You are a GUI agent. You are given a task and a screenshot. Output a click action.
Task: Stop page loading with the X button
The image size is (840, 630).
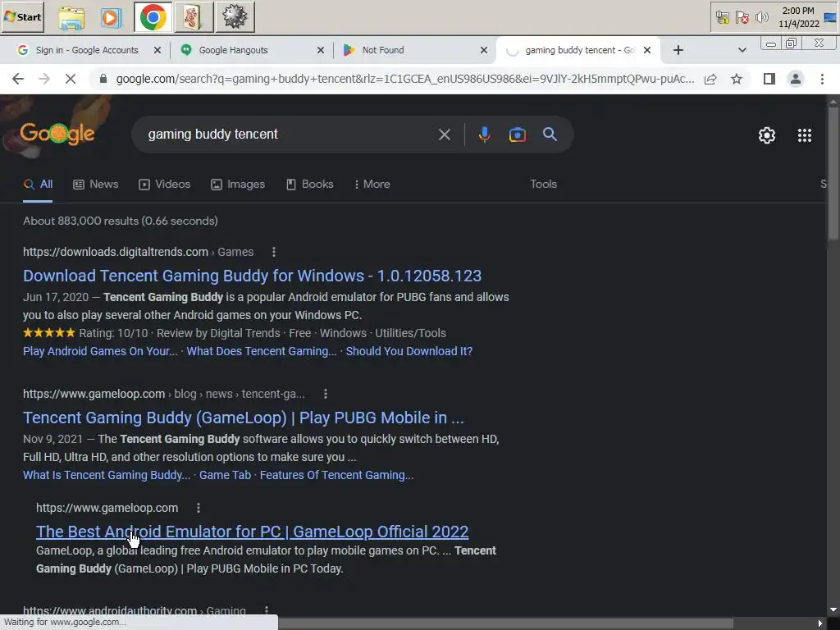click(x=71, y=80)
